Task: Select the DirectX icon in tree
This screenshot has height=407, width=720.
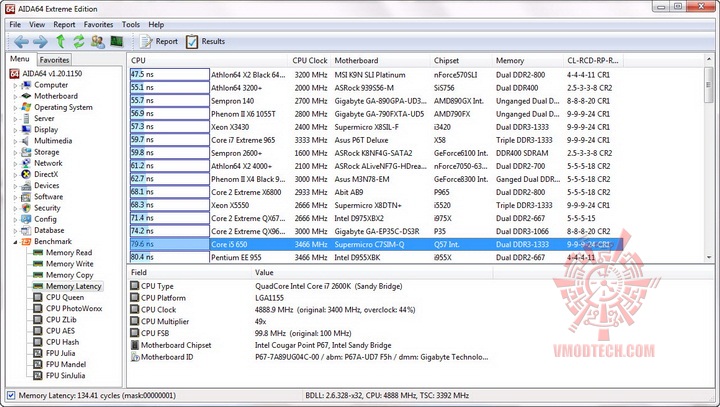Action: (x=26, y=175)
